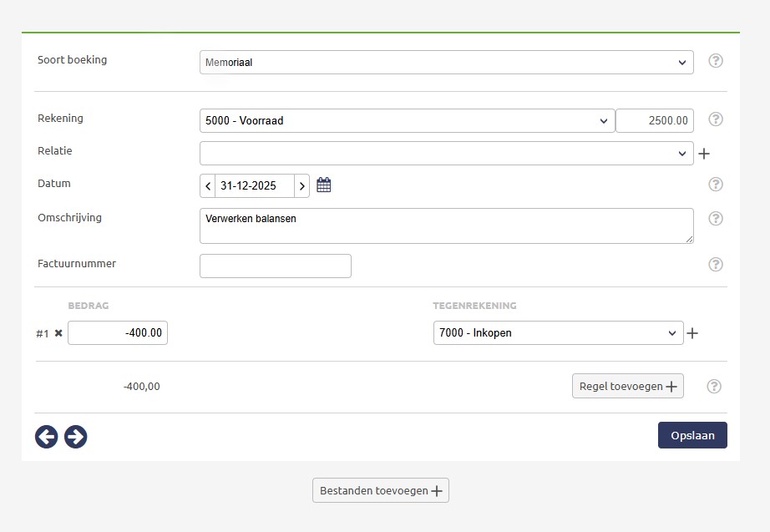Click the help icon beside Rekening amount
The image size is (770, 532).
tap(715, 119)
